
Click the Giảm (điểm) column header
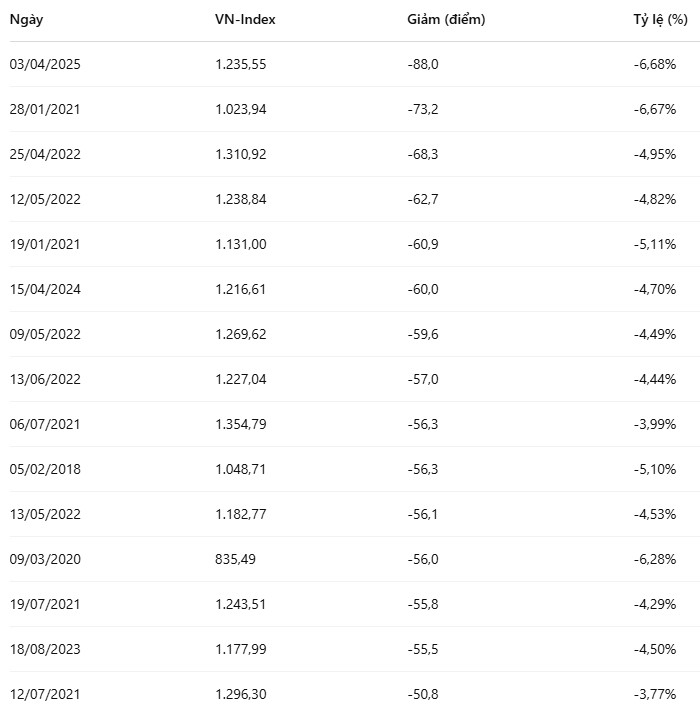click(446, 19)
